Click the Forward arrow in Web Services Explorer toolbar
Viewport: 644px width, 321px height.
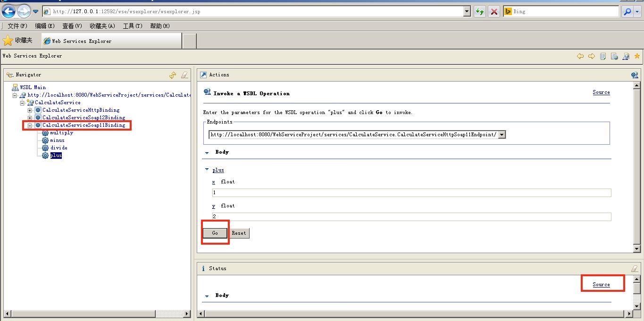pos(592,56)
